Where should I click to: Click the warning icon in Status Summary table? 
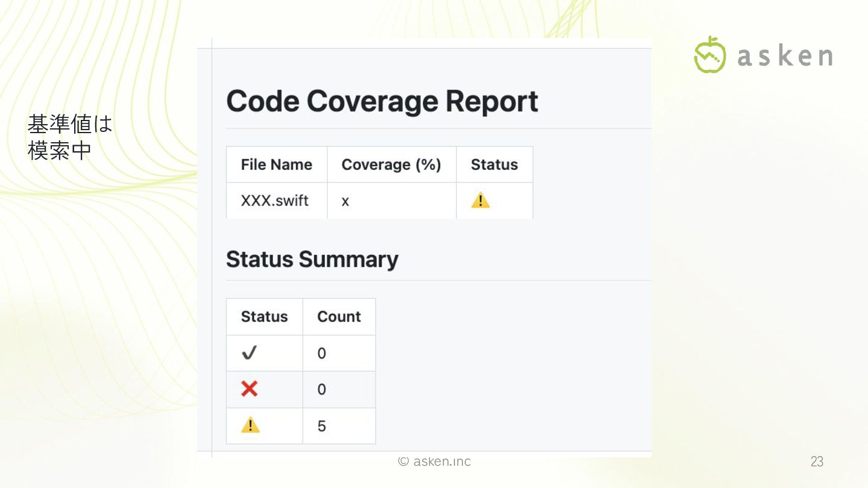pos(250,425)
